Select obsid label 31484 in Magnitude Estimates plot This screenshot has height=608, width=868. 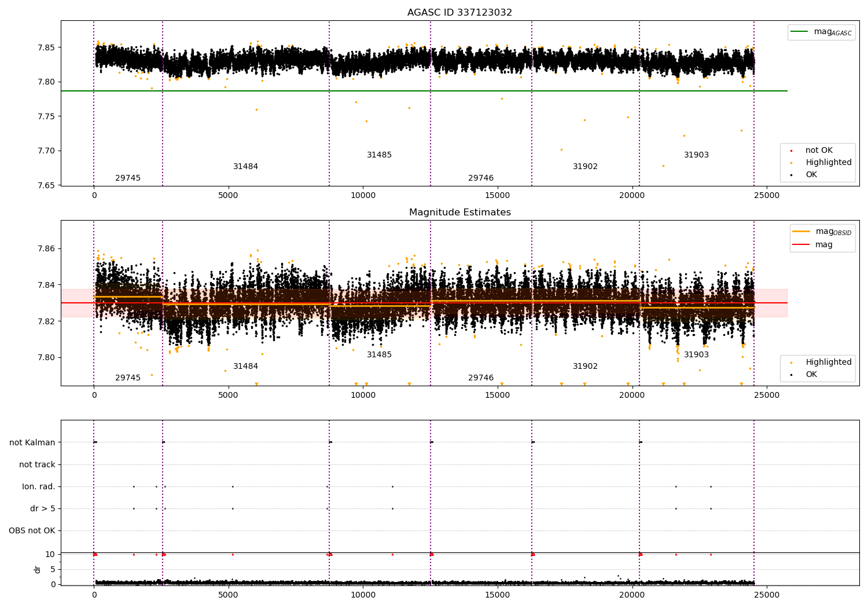coord(245,367)
